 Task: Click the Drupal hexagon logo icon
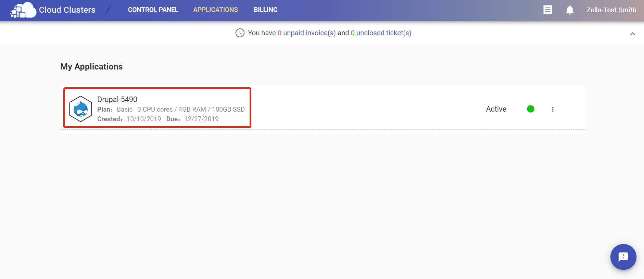pos(80,109)
